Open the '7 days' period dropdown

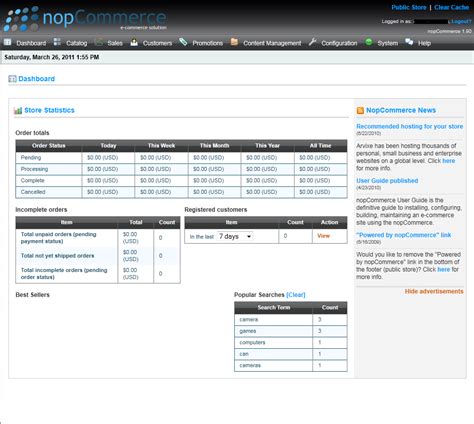tap(235, 236)
